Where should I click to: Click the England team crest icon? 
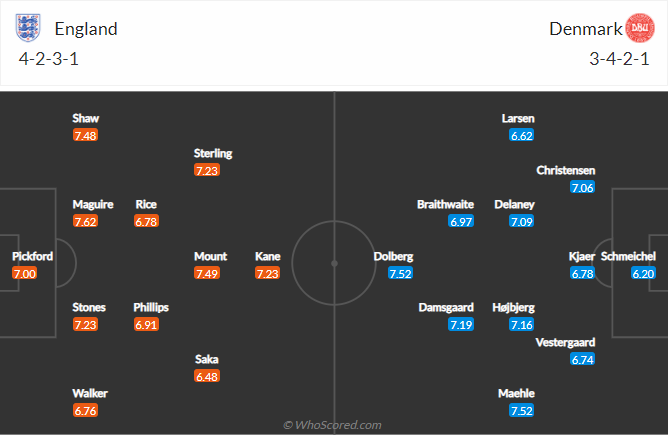[32, 27]
